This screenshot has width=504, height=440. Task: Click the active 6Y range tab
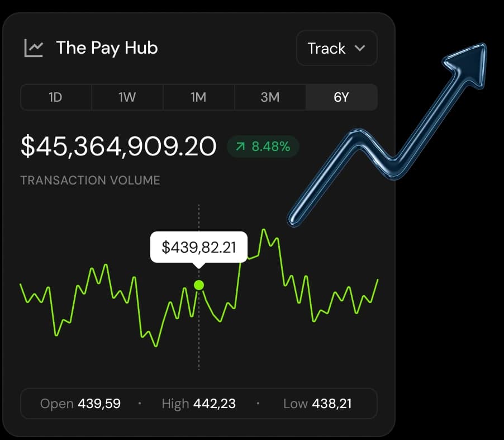(x=341, y=97)
